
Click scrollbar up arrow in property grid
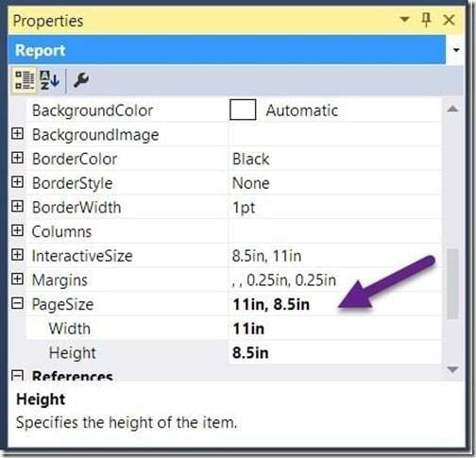pyautogui.click(x=452, y=110)
